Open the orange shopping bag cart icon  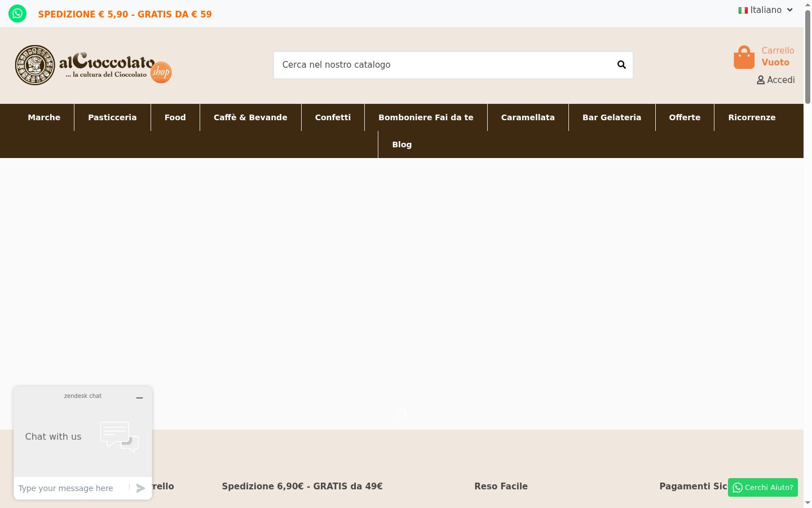point(744,57)
